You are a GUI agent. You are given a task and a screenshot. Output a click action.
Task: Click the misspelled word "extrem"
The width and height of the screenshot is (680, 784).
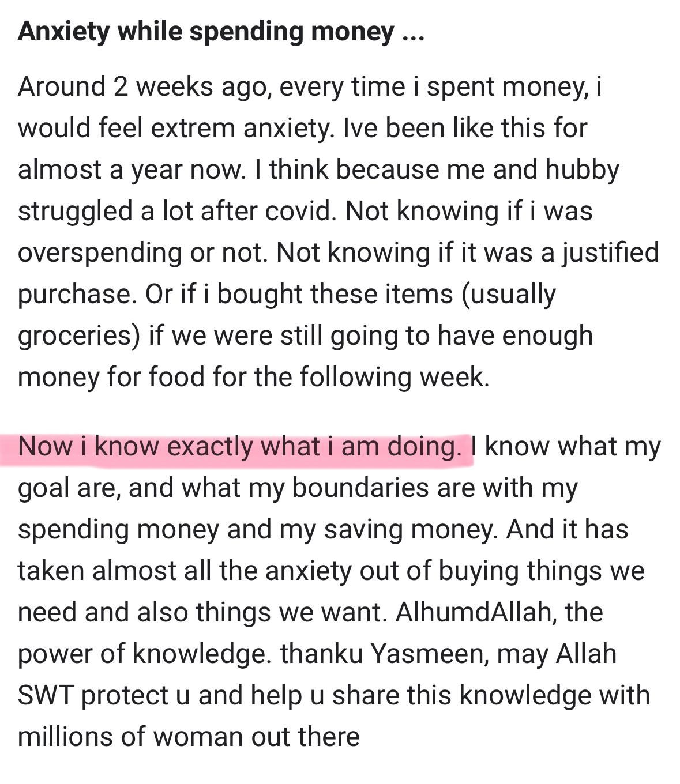click(193, 128)
